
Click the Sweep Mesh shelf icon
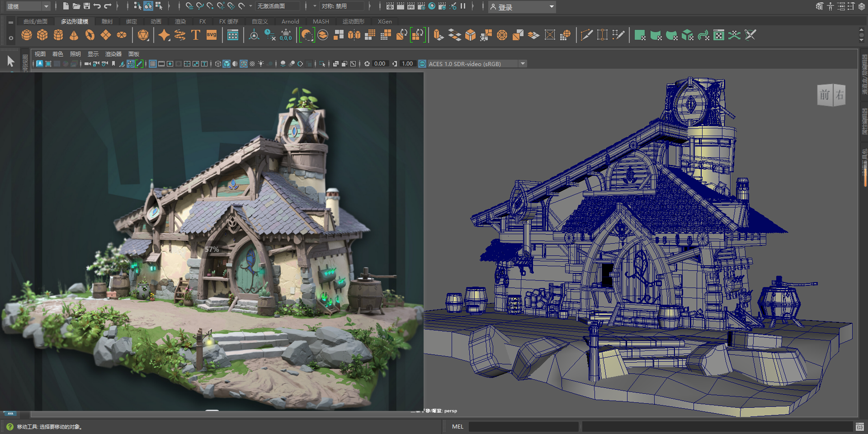pos(180,35)
